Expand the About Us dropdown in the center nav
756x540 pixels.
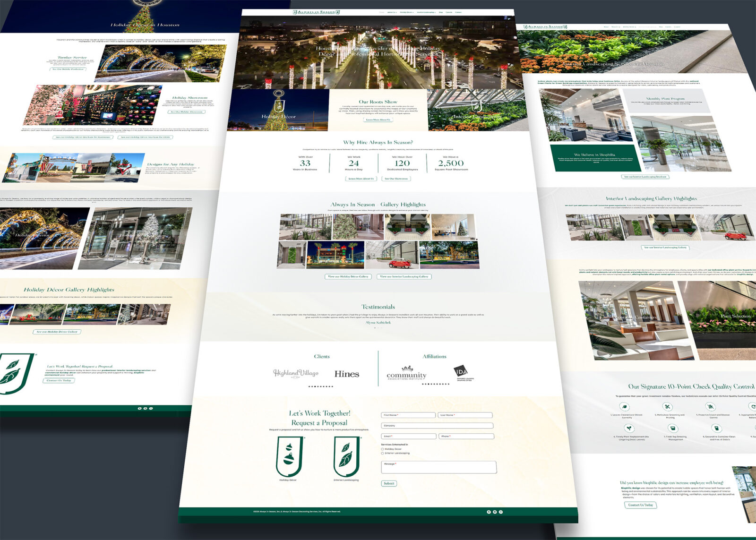point(392,12)
